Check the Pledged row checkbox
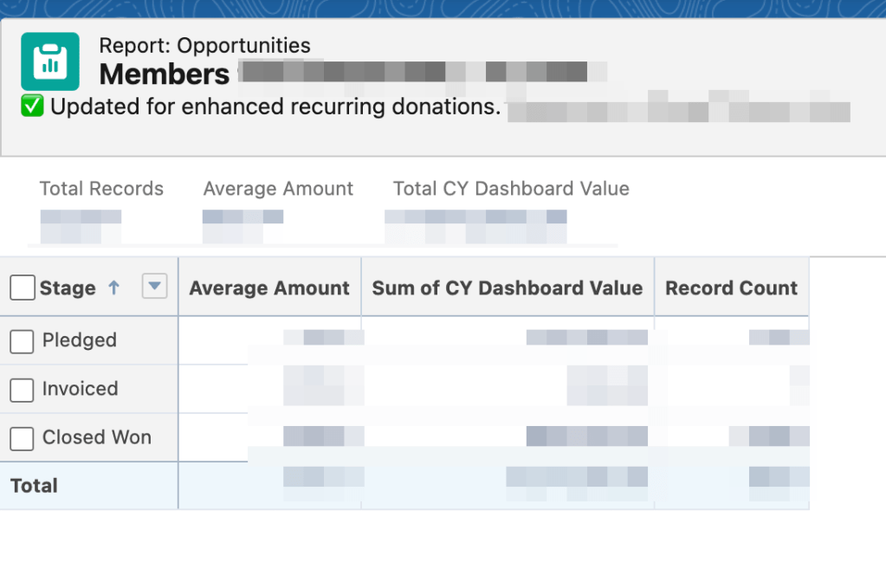The height and width of the screenshot is (588, 886). (x=23, y=341)
